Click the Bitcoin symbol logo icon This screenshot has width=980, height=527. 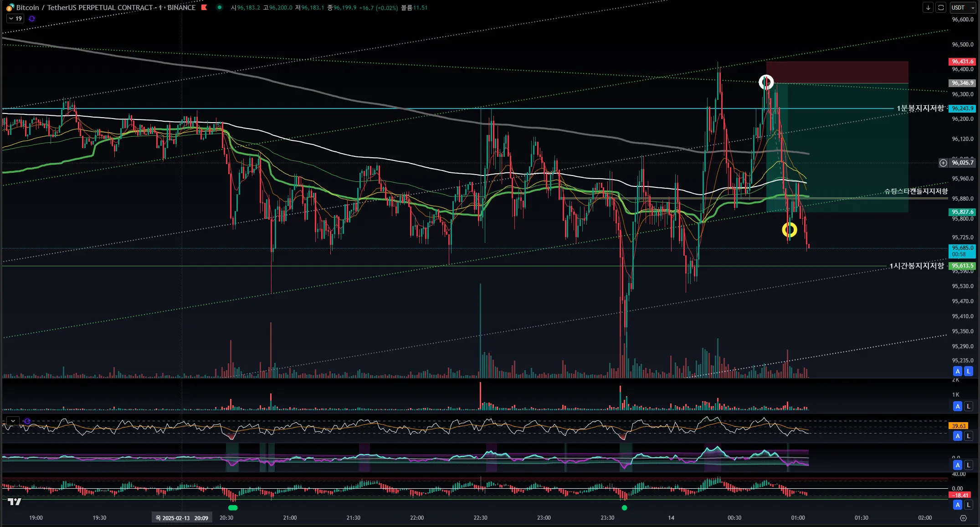[10, 7]
